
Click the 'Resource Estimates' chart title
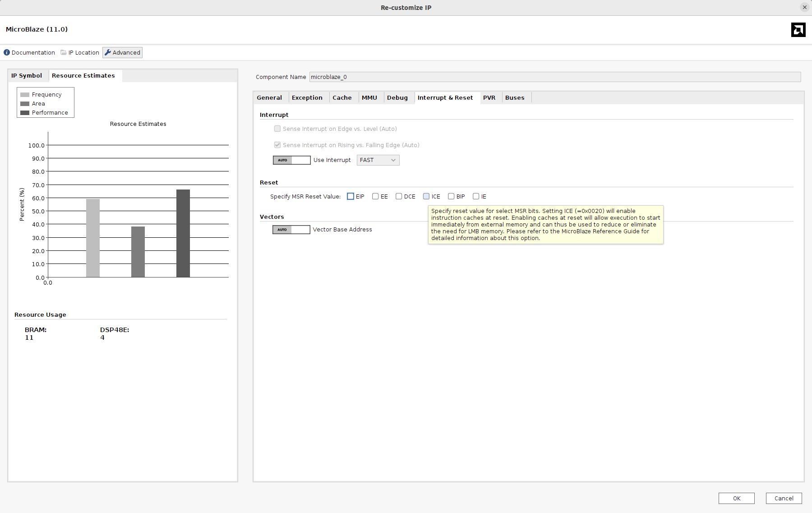pos(138,124)
